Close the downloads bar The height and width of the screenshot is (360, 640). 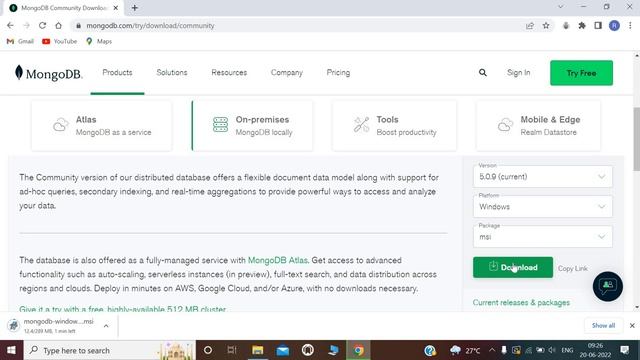[x=632, y=325]
